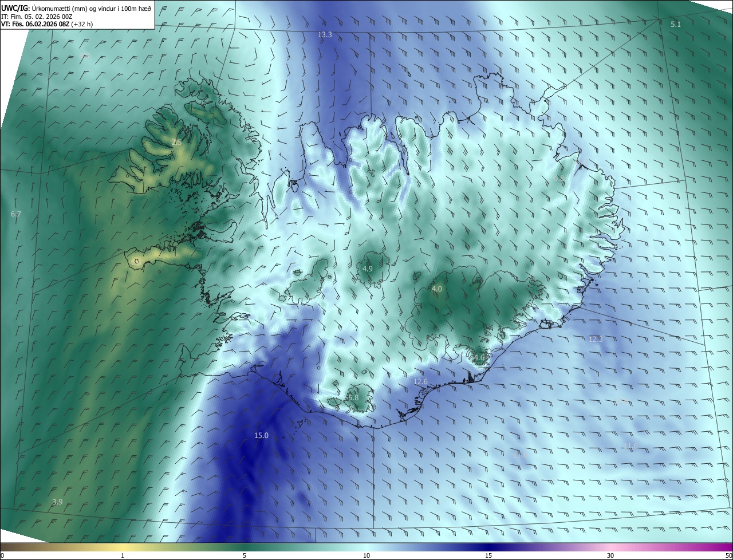Select the 2.5 value over the Westfjords

pos(176,142)
